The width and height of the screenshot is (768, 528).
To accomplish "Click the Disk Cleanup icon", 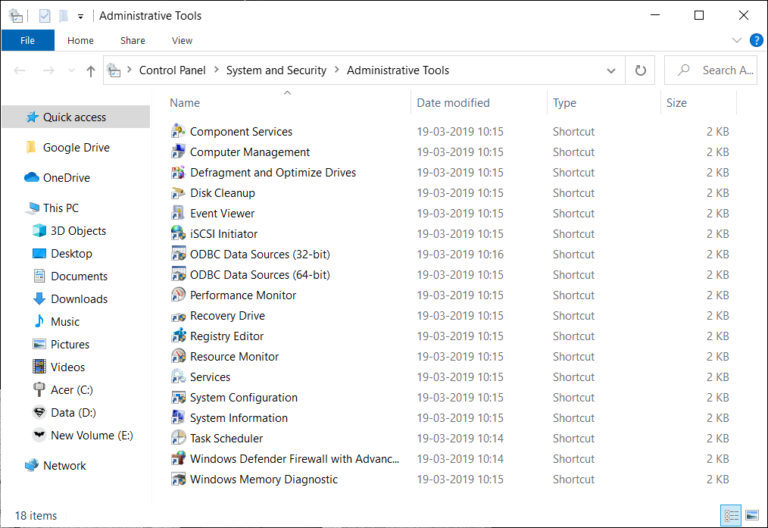I will pos(178,193).
